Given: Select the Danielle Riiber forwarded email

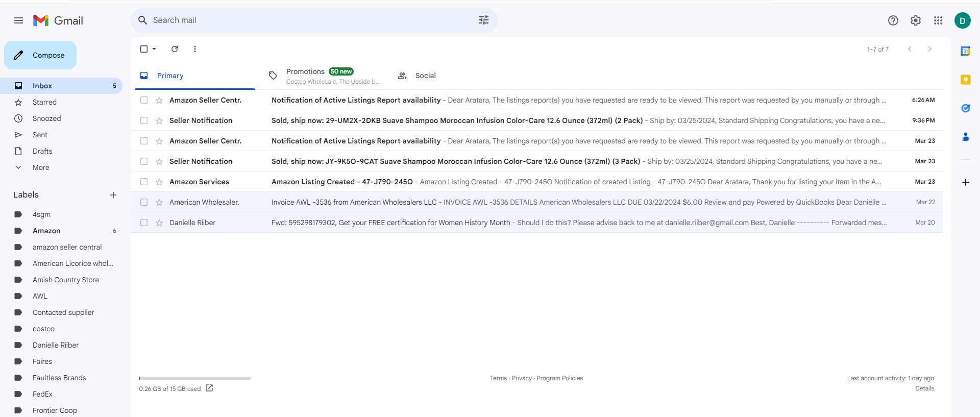Looking at the screenshot, I should [x=144, y=223].
